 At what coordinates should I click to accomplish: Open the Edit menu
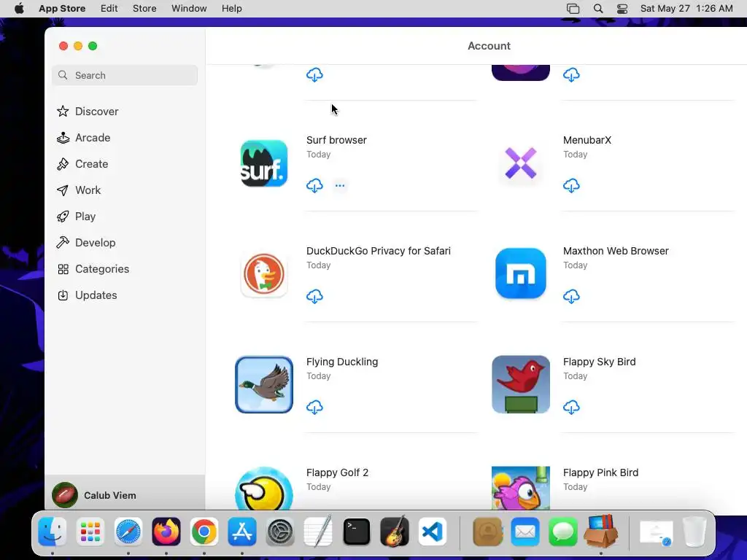(x=109, y=9)
